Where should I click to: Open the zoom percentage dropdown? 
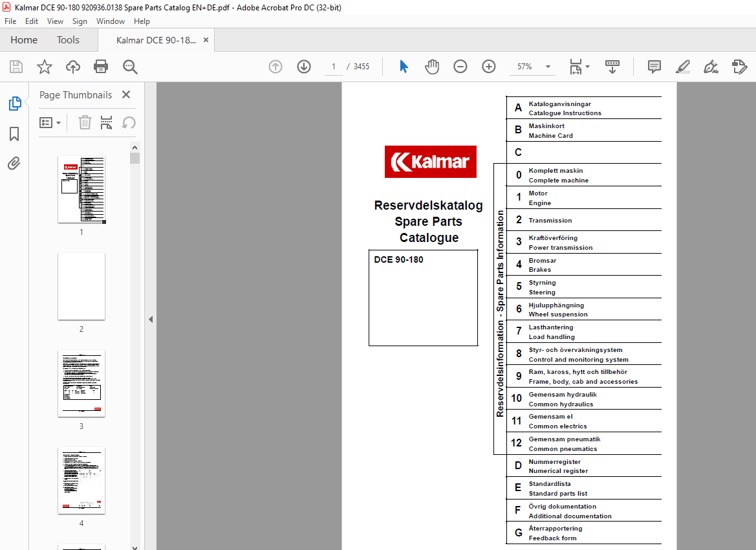pyautogui.click(x=548, y=67)
